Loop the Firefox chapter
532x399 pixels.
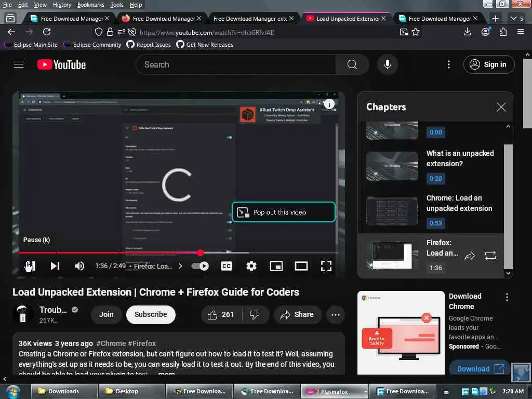pos(490,256)
